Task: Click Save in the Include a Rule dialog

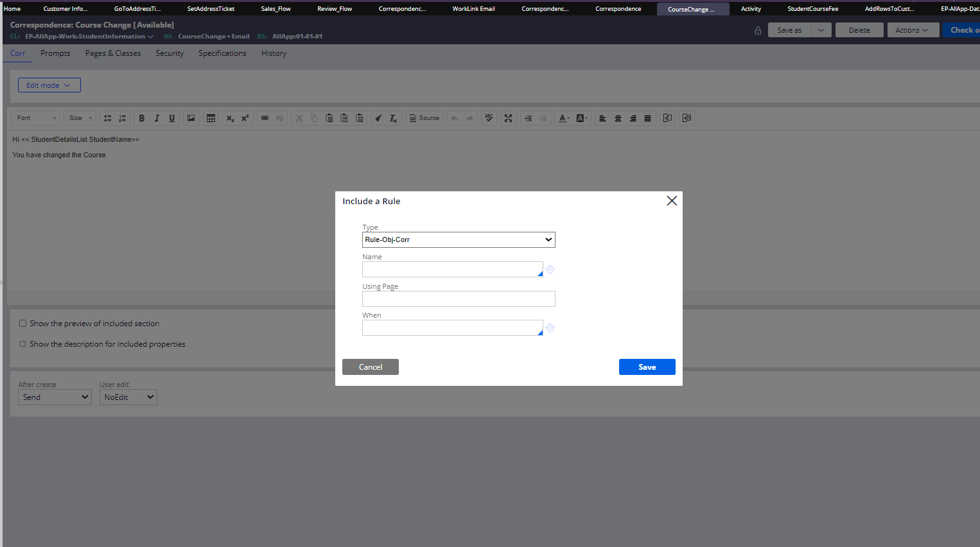Action: click(x=647, y=367)
